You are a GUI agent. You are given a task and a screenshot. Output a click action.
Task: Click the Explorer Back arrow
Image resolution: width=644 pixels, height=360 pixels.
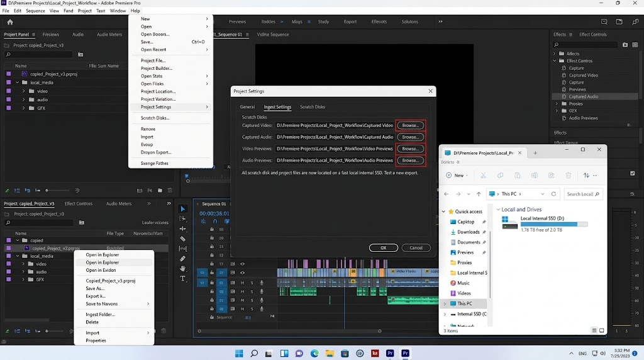(x=447, y=194)
